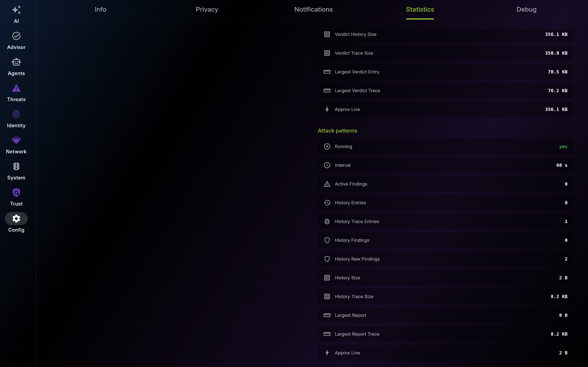This screenshot has height=367, width=588.
Task: Select the Identity fingerprint icon
Action: click(x=16, y=114)
